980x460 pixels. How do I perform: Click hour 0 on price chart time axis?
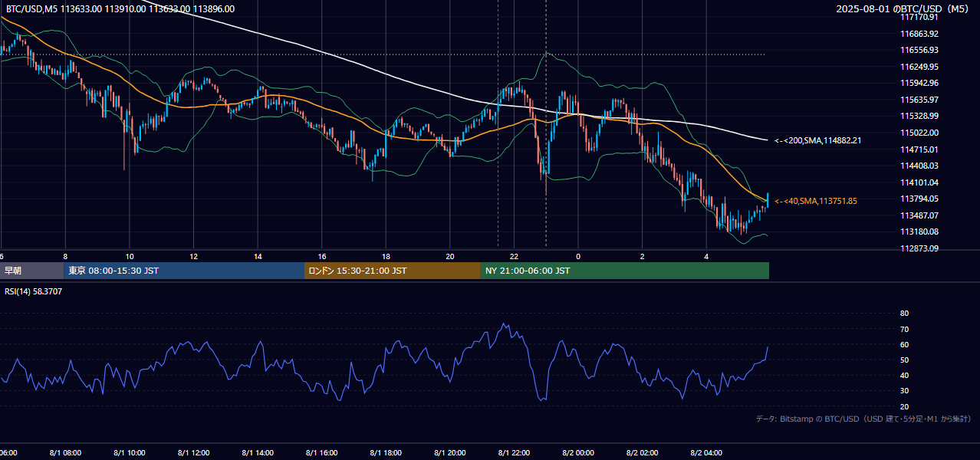(578, 256)
